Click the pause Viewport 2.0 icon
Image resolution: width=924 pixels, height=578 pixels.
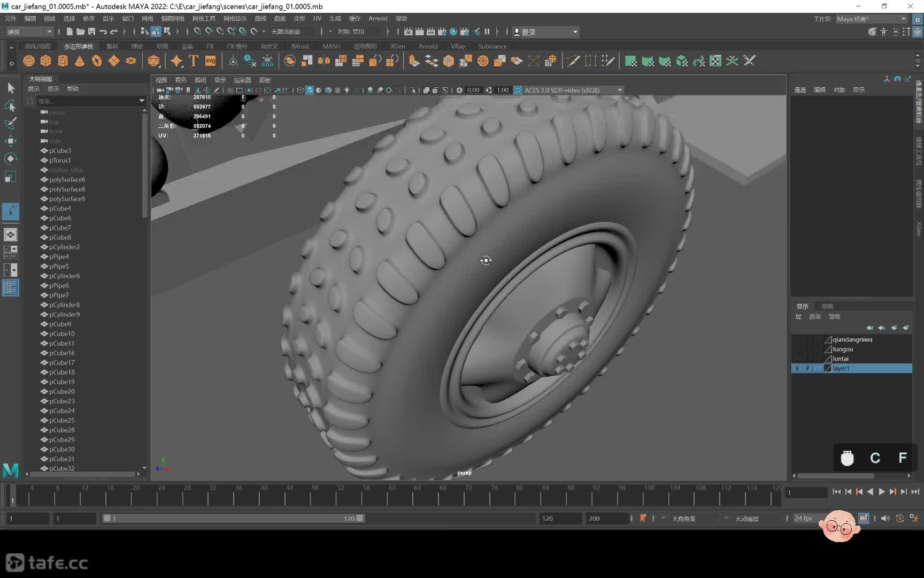487,32
